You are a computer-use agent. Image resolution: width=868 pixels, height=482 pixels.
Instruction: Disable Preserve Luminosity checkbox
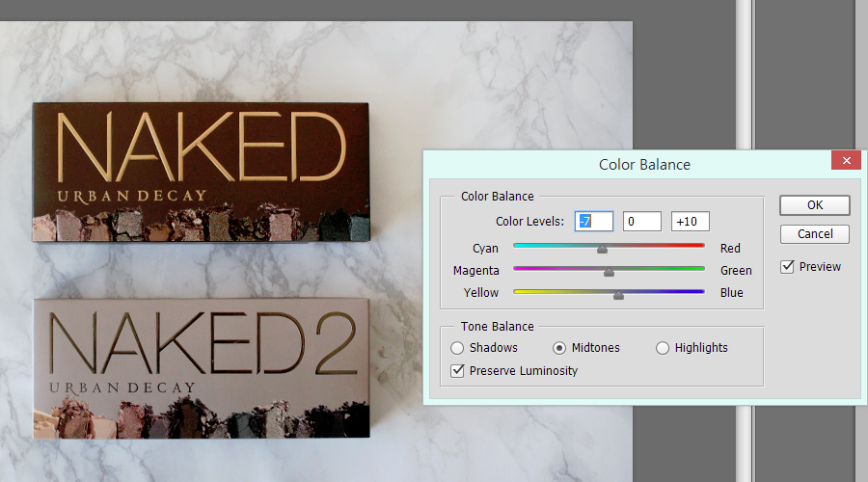point(458,370)
